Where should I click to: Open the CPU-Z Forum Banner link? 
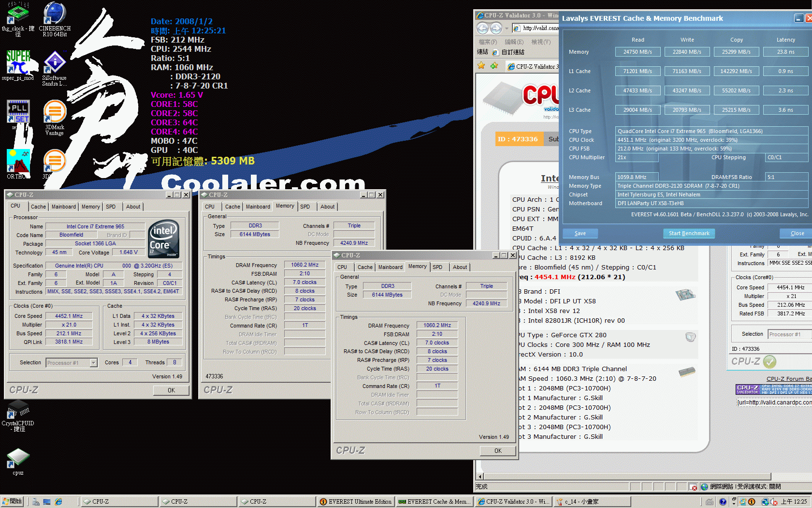[789, 379]
